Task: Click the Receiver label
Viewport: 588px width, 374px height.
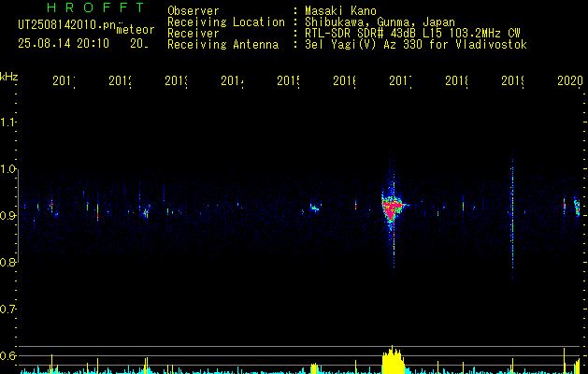Action: pos(194,34)
